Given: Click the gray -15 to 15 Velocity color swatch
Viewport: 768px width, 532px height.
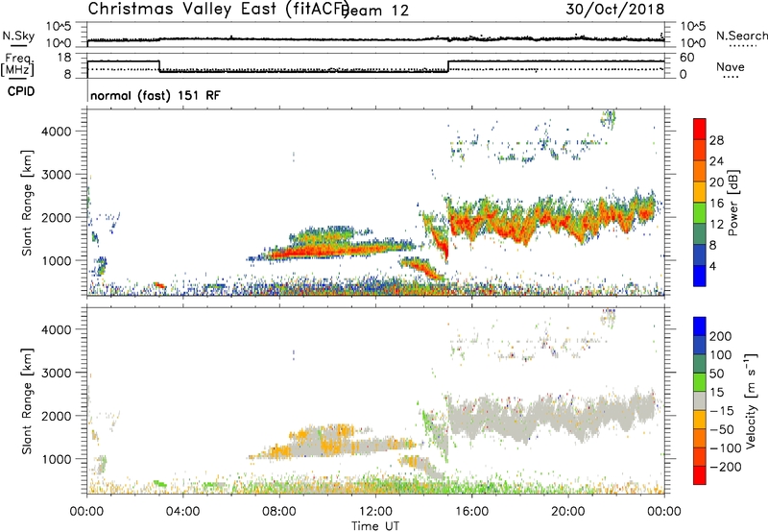Looking at the screenshot, I should (700, 400).
